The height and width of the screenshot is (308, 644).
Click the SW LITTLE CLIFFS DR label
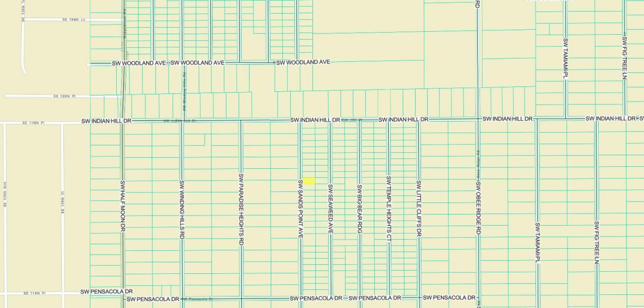pos(419,209)
